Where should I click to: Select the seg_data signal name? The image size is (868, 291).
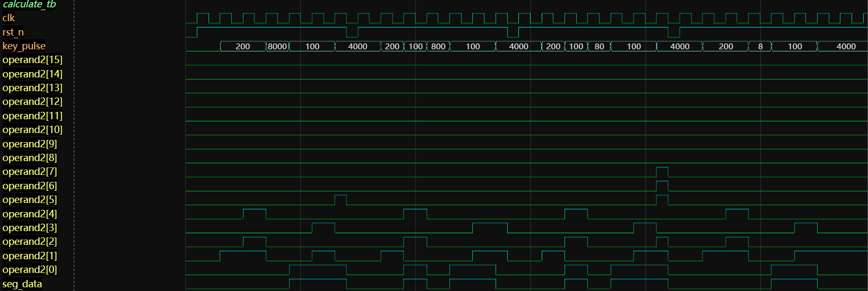coord(22,284)
